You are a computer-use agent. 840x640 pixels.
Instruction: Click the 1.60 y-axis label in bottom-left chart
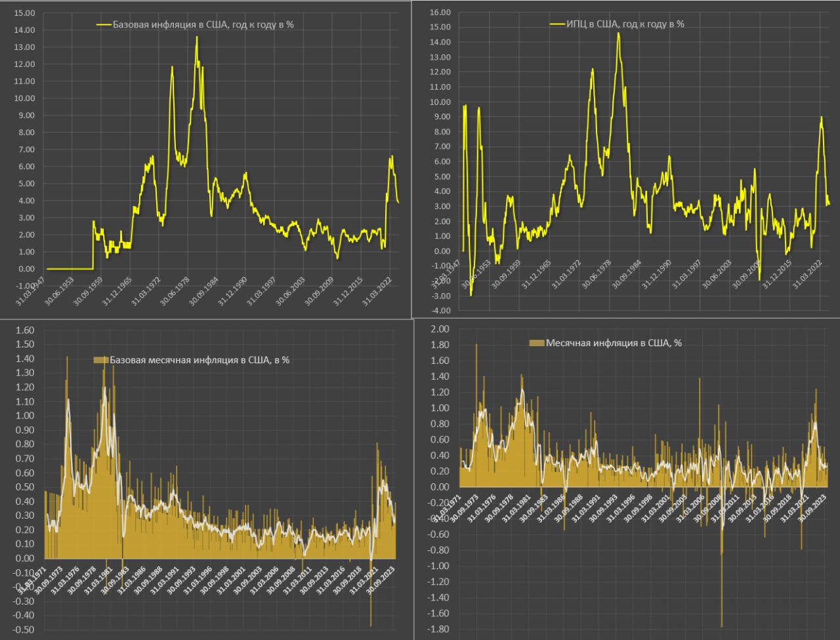(x=24, y=330)
